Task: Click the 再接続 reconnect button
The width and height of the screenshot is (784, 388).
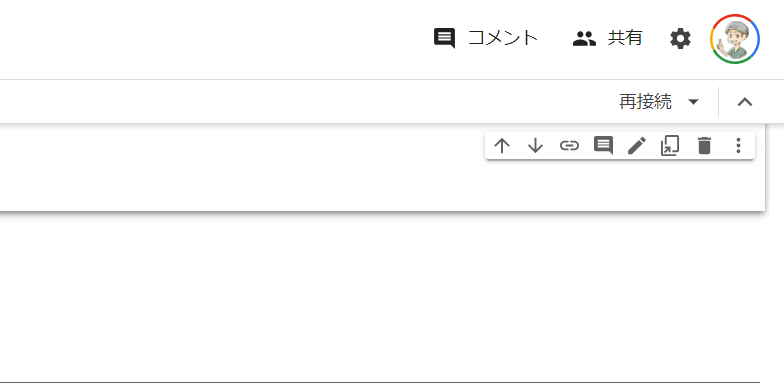Action: coord(645,102)
